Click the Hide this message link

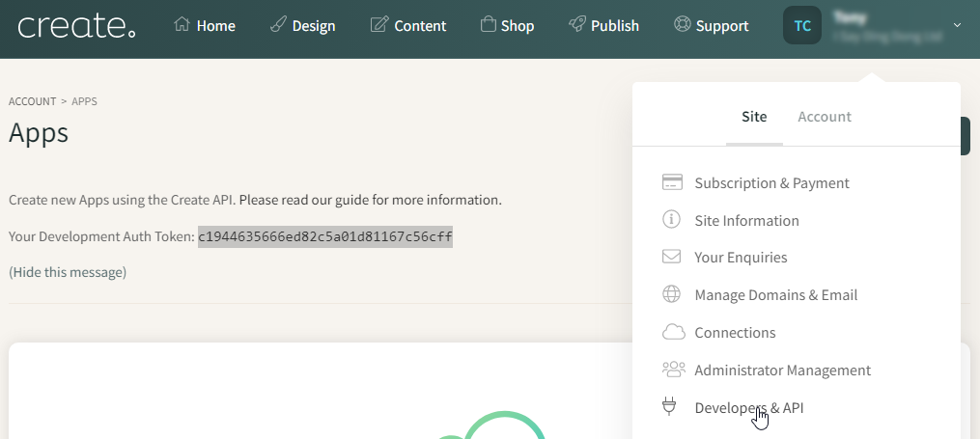(x=68, y=272)
